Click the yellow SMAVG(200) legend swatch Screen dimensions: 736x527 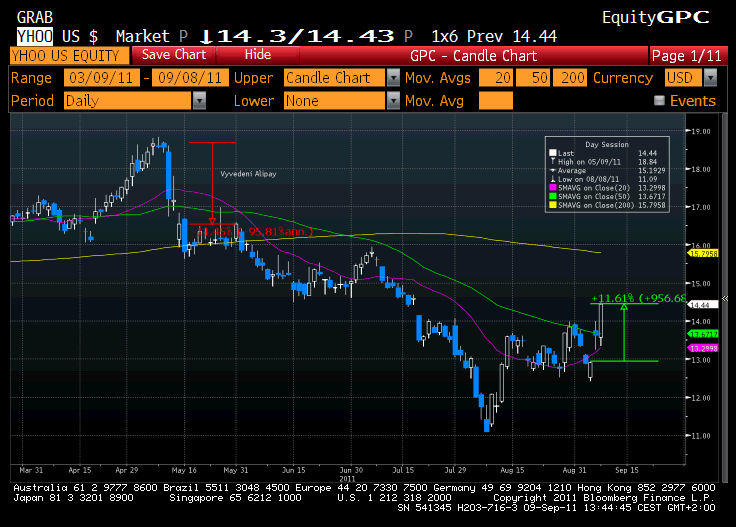click(552, 205)
